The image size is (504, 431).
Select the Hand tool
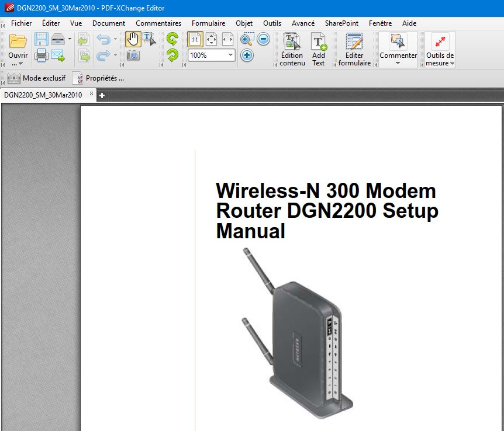(133, 39)
